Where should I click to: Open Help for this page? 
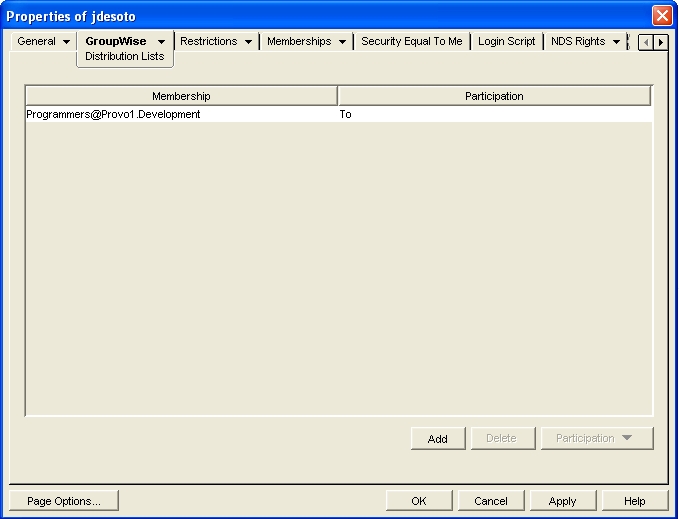pos(634,501)
